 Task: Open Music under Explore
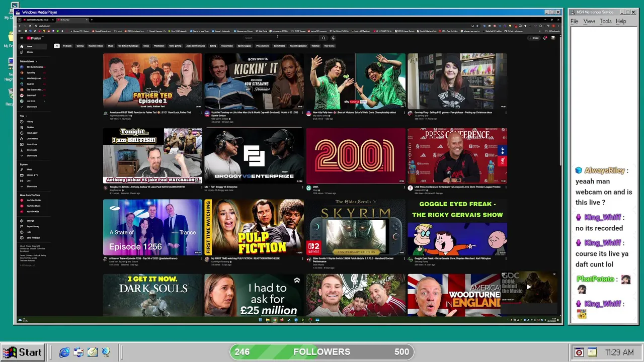pyautogui.click(x=33, y=169)
